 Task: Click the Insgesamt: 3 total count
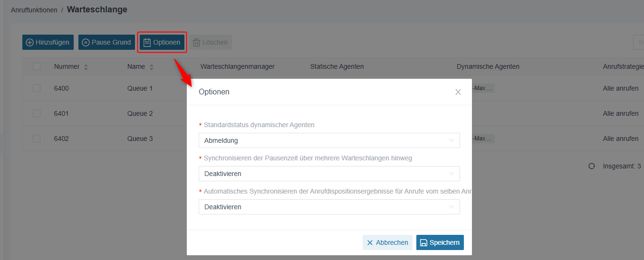click(x=622, y=166)
